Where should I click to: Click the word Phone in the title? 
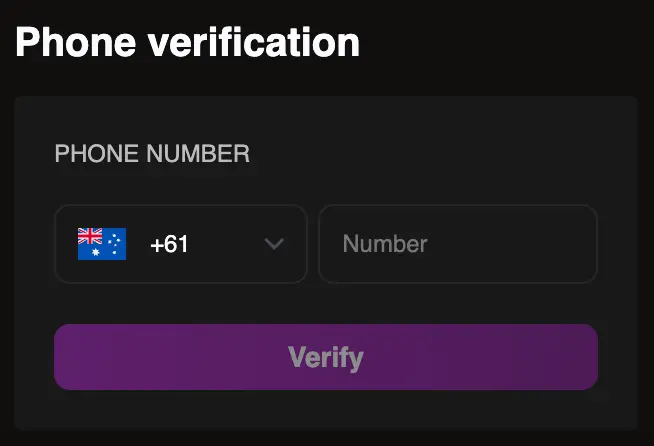[x=76, y=42]
